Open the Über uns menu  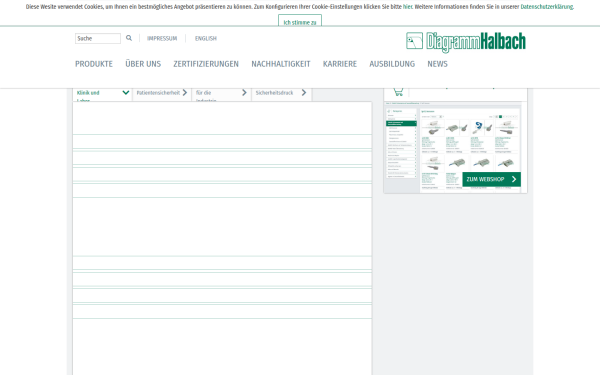pyautogui.click(x=143, y=64)
